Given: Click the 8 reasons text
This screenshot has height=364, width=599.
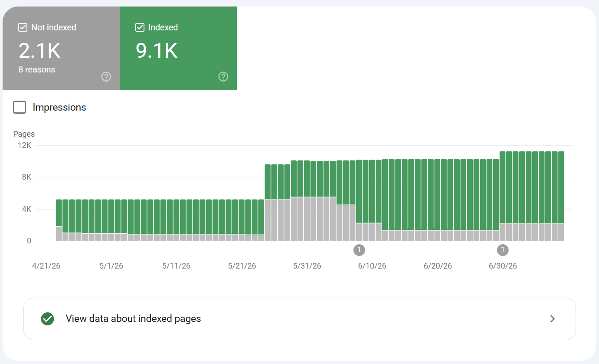Looking at the screenshot, I should [x=37, y=69].
